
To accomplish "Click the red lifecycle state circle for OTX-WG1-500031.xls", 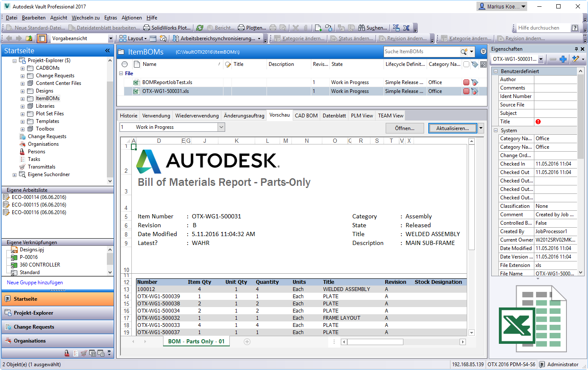I will (467, 91).
